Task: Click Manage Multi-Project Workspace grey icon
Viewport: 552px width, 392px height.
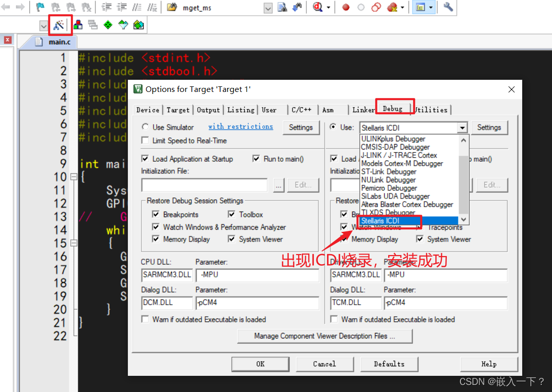Action: tap(93, 25)
